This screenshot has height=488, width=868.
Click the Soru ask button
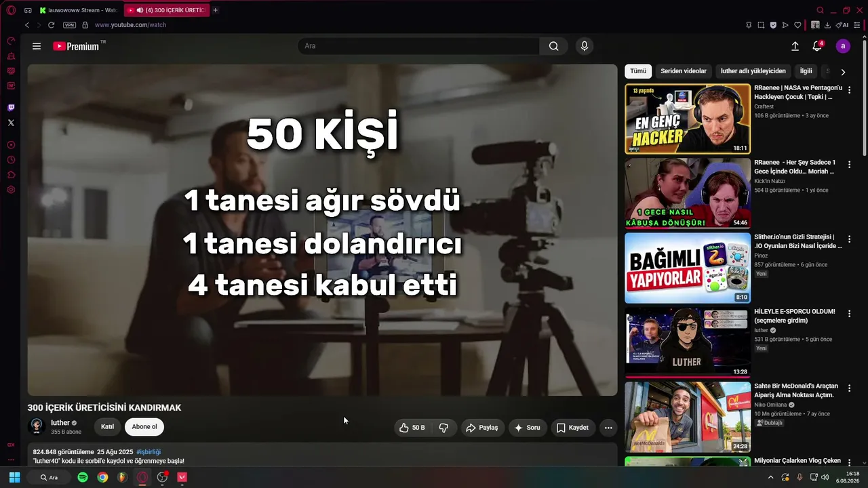point(528,428)
